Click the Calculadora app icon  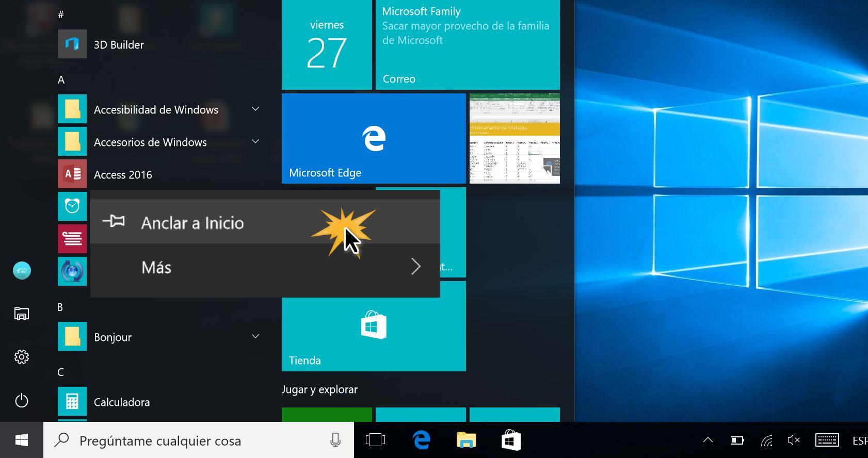coord(72,401)
